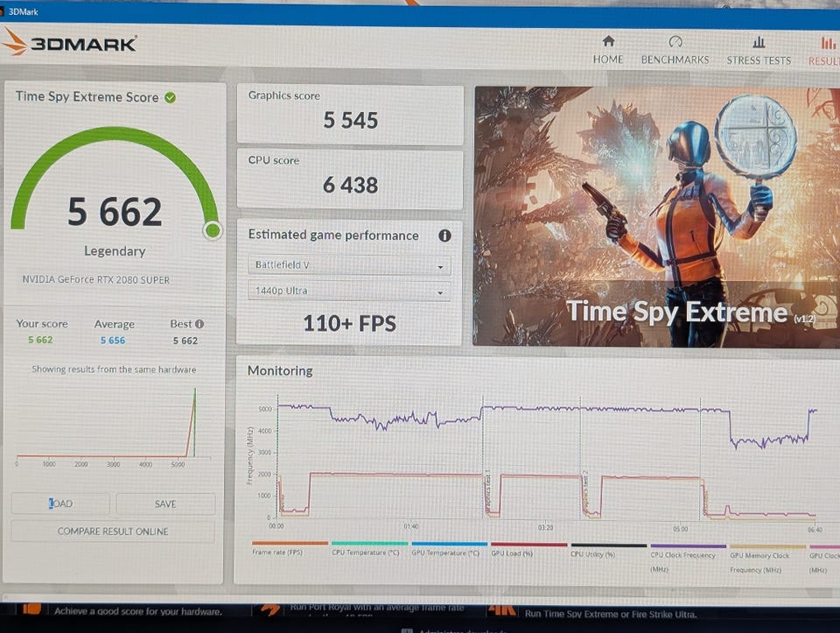Toggle the Frame rate (FPS) legend
This screenshot has height=633, width=840.
pyautogui.click(x=290, y=548)
